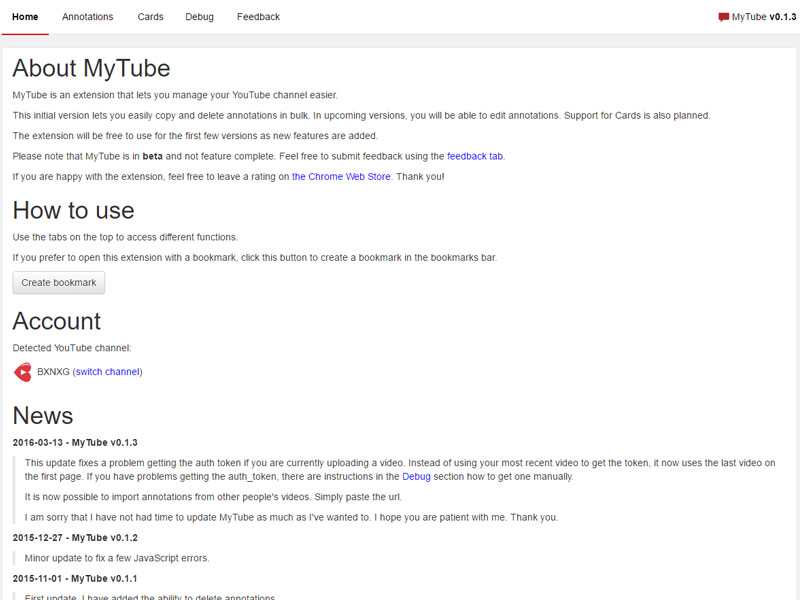The image size is (800, 600).
Task: Click the line 'MyTube is an extension' description
Action: (x=175, y=95)
